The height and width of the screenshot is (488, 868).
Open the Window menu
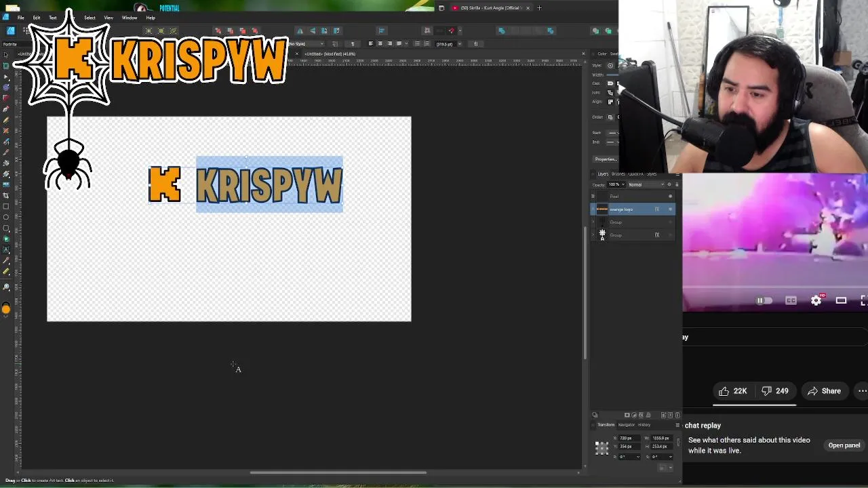coord(130,18)
